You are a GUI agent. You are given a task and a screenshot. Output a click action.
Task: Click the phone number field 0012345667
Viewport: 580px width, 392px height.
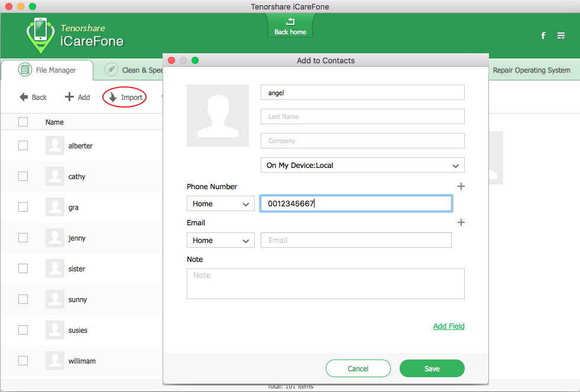tap(356, 203)
